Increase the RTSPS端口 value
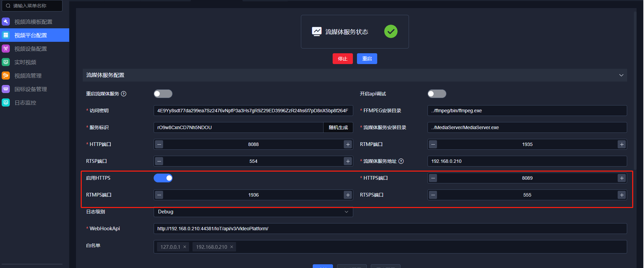The image size is (644, 268). 622,195
